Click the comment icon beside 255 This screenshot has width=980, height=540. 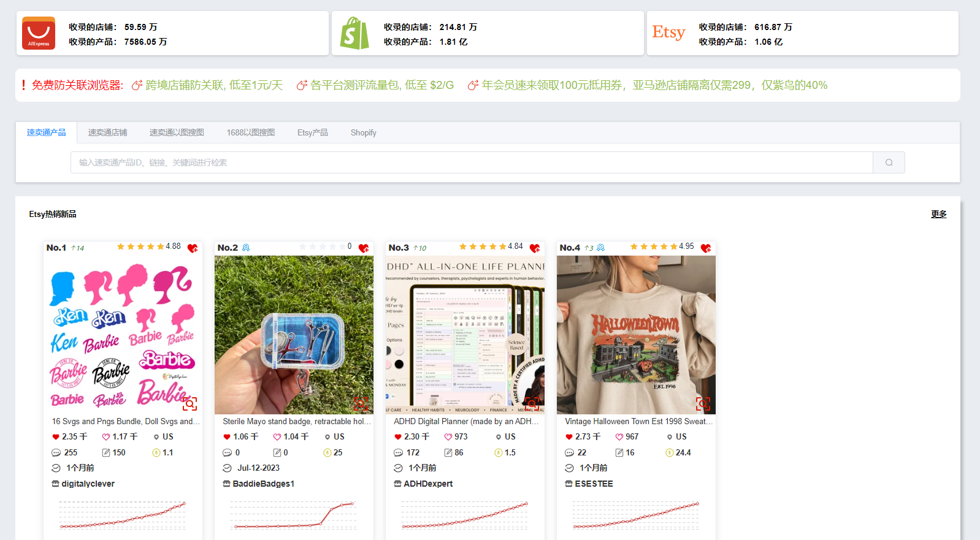[56, 452]
